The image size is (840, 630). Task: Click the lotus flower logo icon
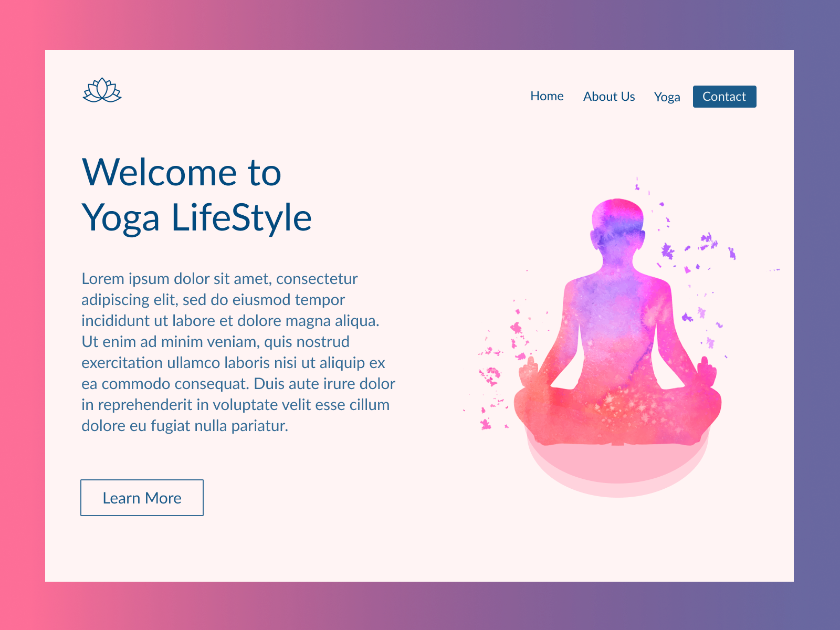click(x=102, y=90)
